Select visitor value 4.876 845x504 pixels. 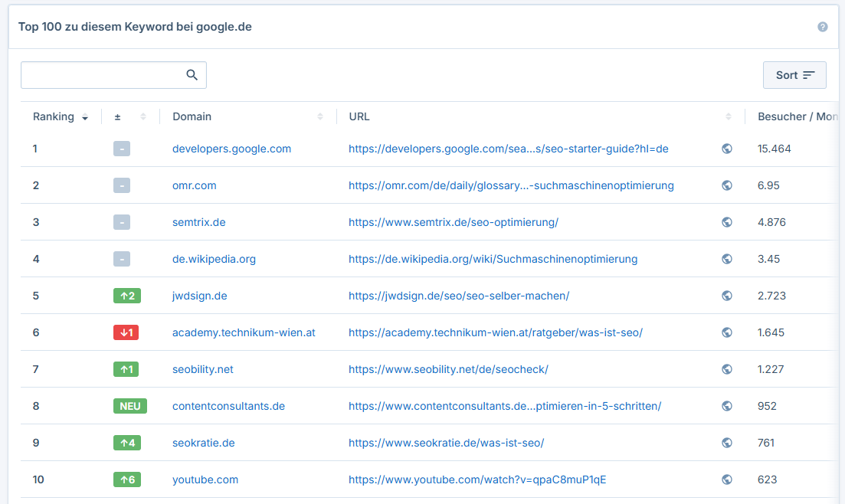(771, 222)
